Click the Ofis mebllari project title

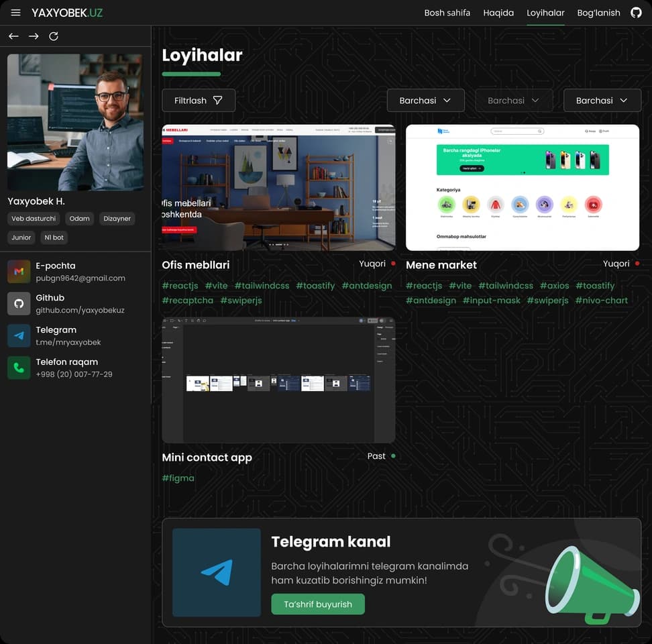pyautogui.click(x=195, y=265)
